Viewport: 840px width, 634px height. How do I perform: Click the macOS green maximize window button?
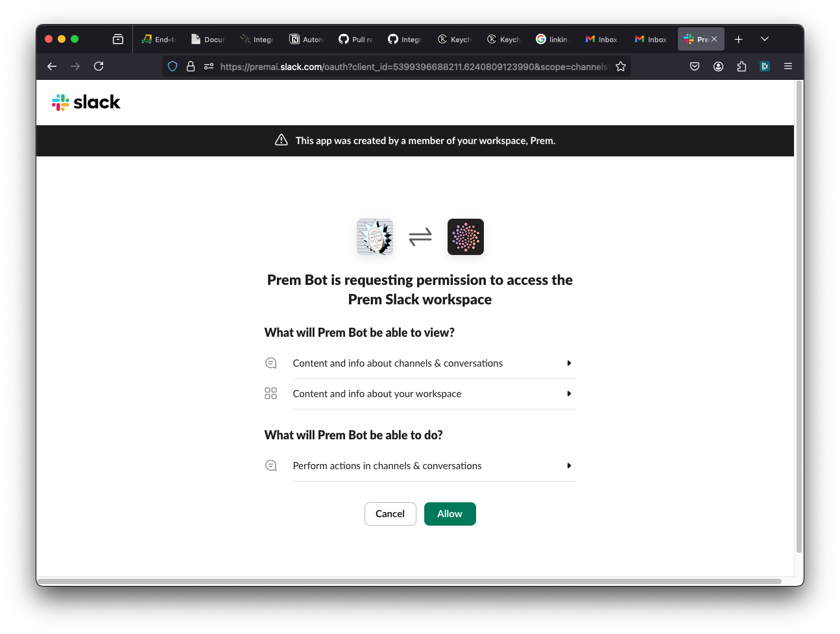point(75,39)
